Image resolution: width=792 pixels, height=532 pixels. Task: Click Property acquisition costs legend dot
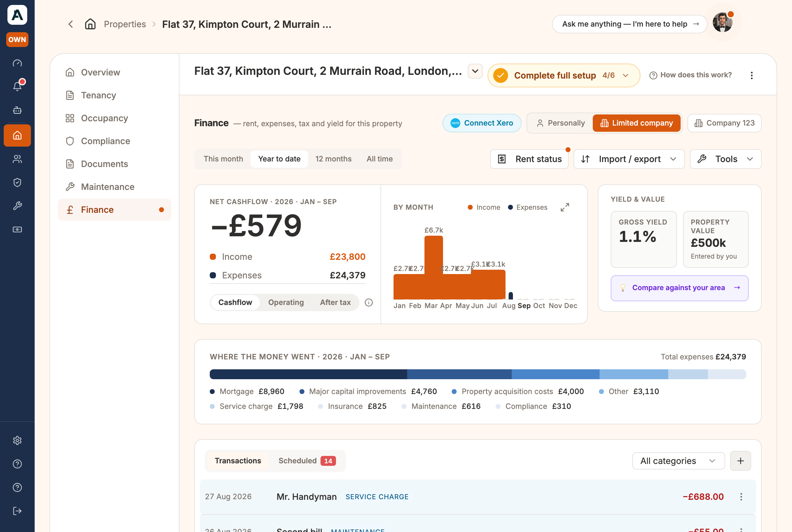[x=454, y=392]
